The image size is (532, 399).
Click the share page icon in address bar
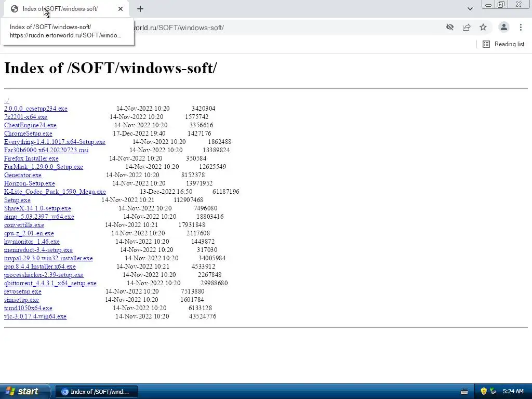467,28
